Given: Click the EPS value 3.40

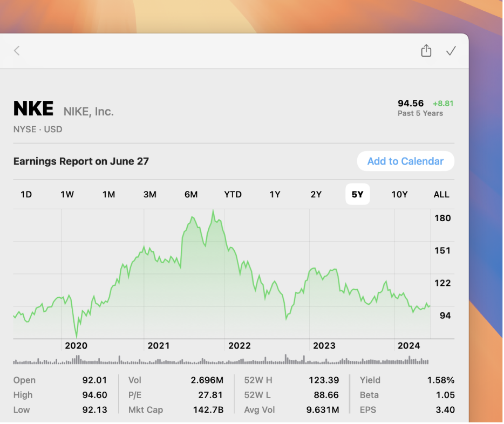Looking at the screenshot, I should (x=445, y=409).
